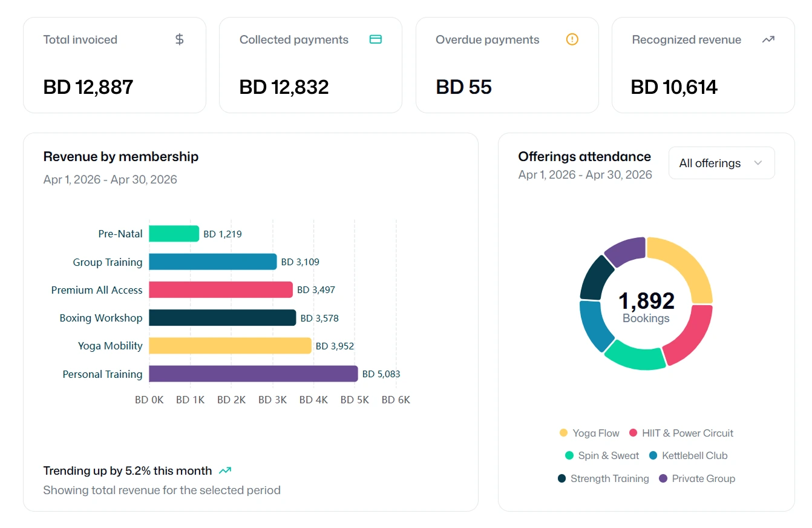Screen dimensions: 812x528
Task: Click the BD 12,832 collected payments value
Action: (x=284, y=87)
